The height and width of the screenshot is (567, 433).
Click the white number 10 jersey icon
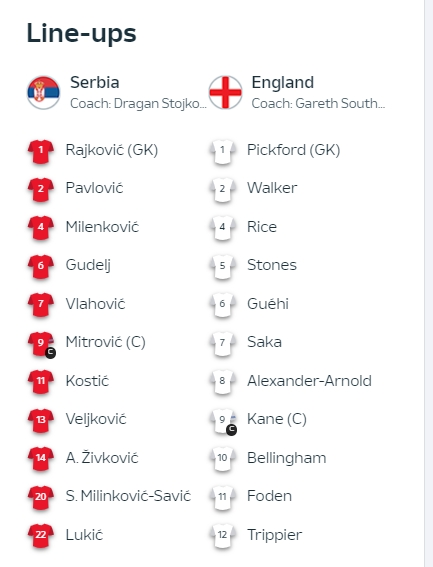click(222, 459)
